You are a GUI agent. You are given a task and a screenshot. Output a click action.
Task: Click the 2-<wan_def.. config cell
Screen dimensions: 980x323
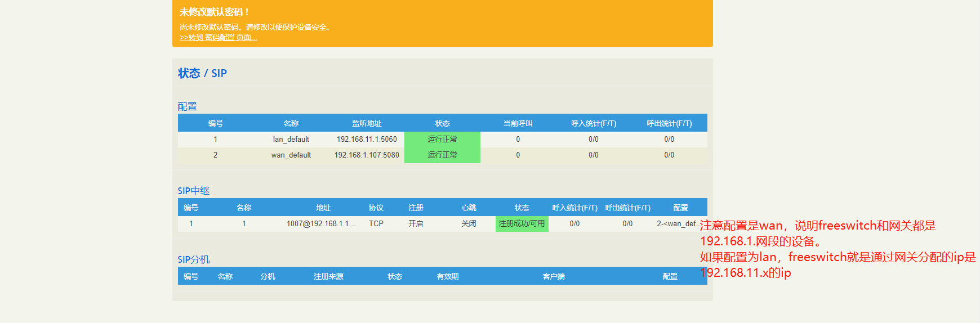pos(679,223)
